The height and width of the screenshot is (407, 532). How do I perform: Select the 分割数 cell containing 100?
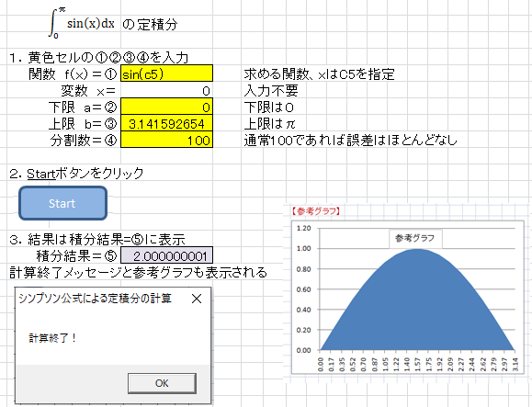click(166, 140)
